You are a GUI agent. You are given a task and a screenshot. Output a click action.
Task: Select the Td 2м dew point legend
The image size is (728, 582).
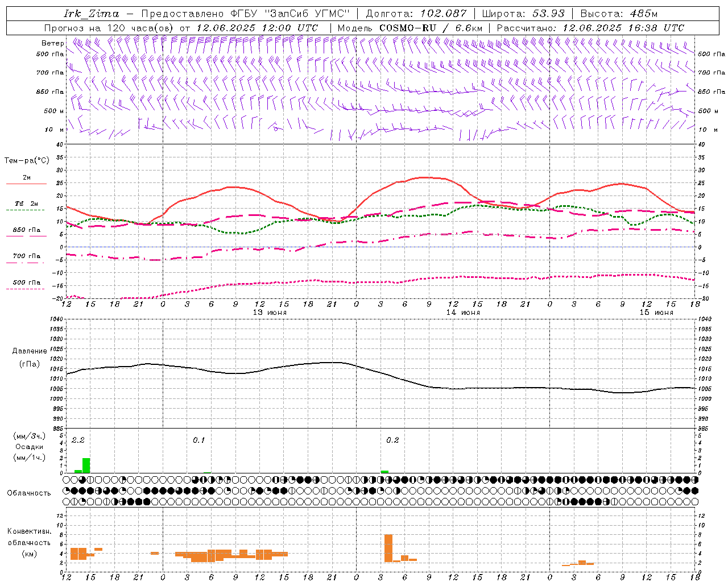point(26,206)
